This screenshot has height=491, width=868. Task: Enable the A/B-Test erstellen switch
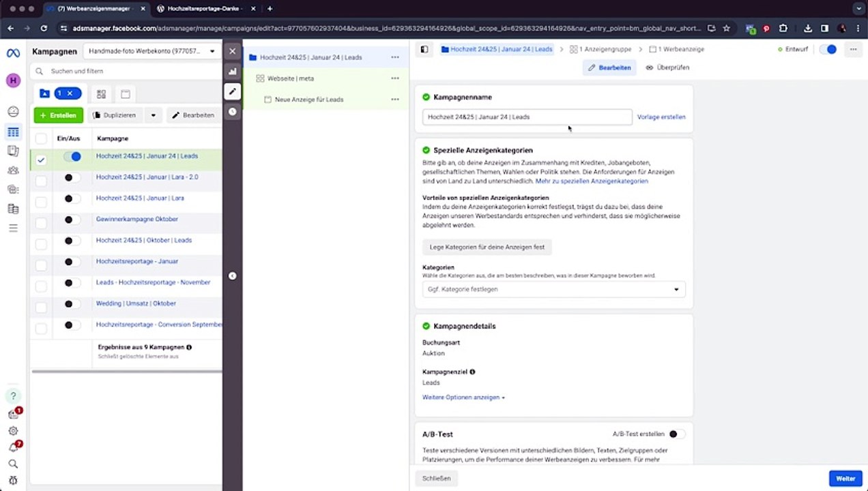[x=676, y=434]
